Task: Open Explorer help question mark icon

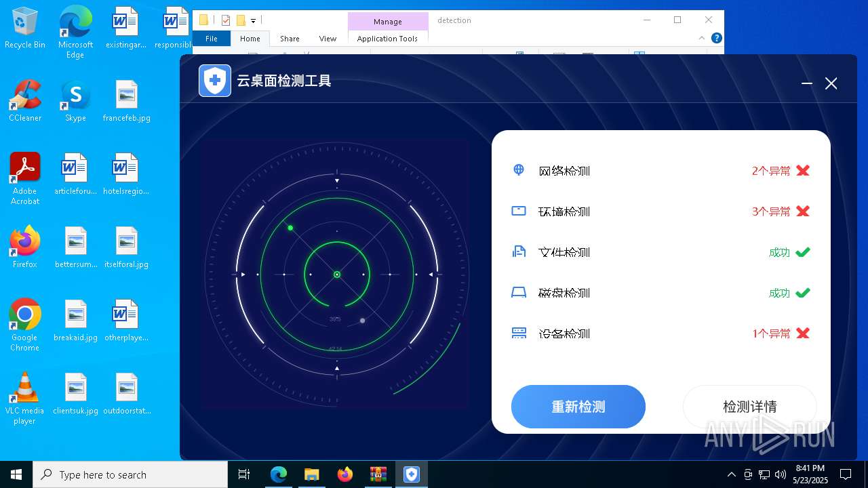Action: 716,38
